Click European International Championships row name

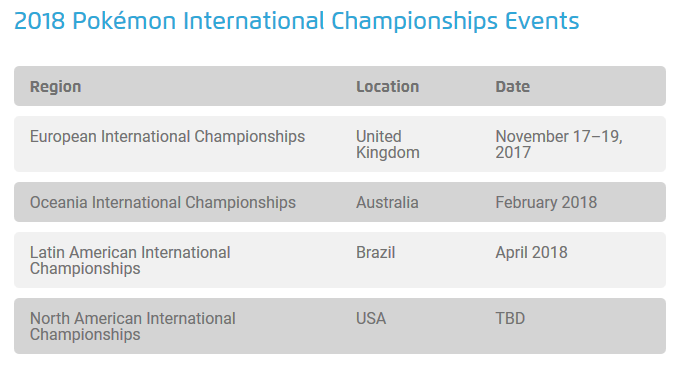coord(167,137)
